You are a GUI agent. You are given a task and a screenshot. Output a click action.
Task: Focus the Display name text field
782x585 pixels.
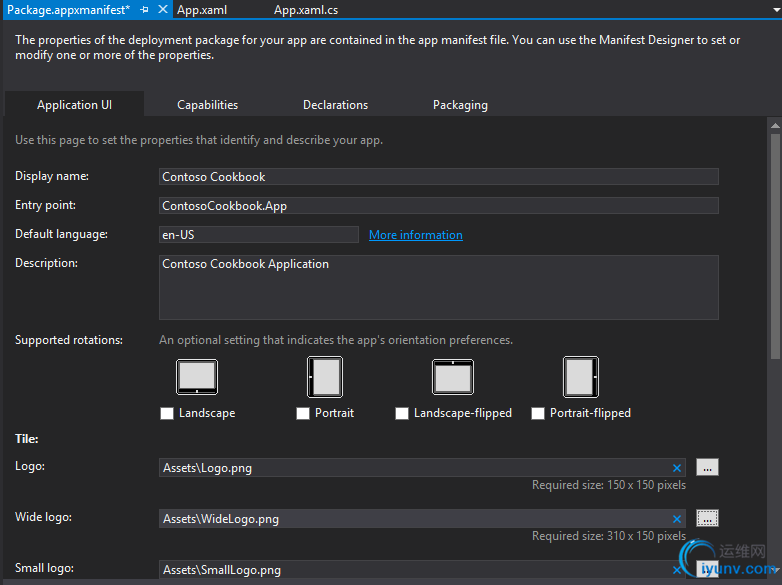pos(438,177)
